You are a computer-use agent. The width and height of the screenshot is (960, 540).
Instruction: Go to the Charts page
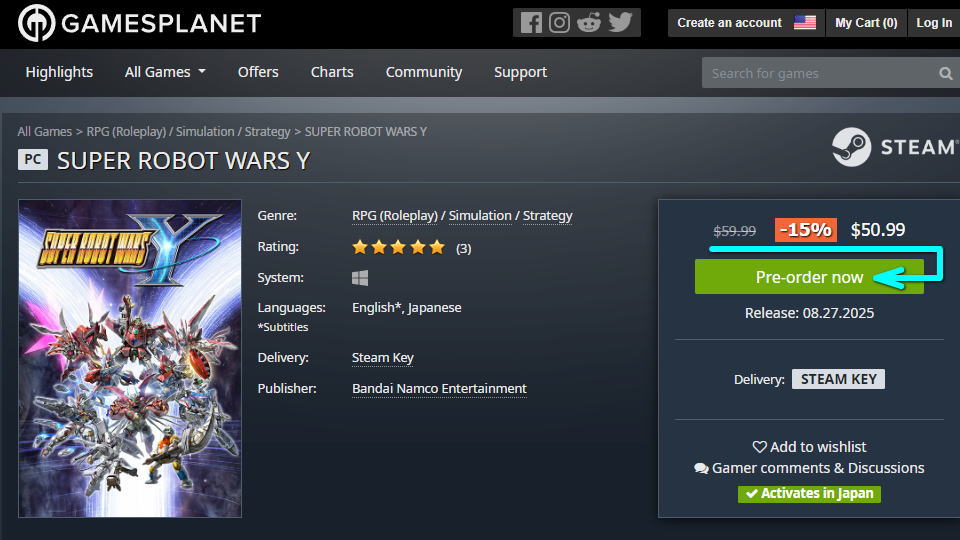pos(332,72)
